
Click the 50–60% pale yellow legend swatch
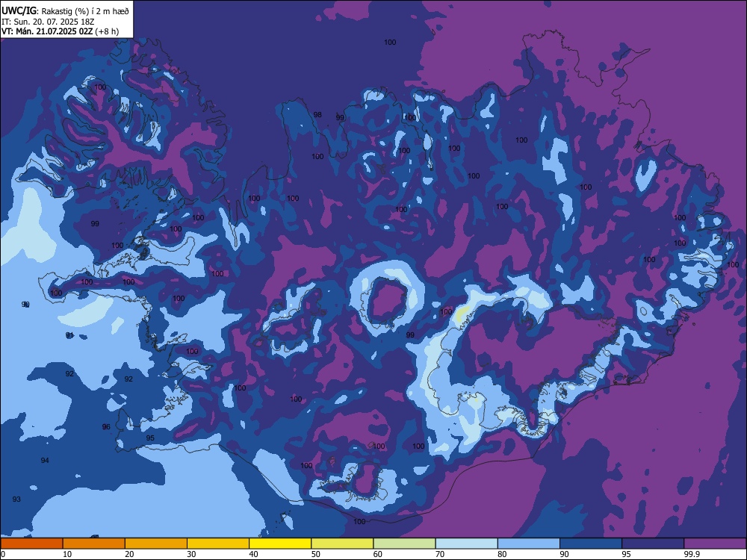tap(342, 544)
